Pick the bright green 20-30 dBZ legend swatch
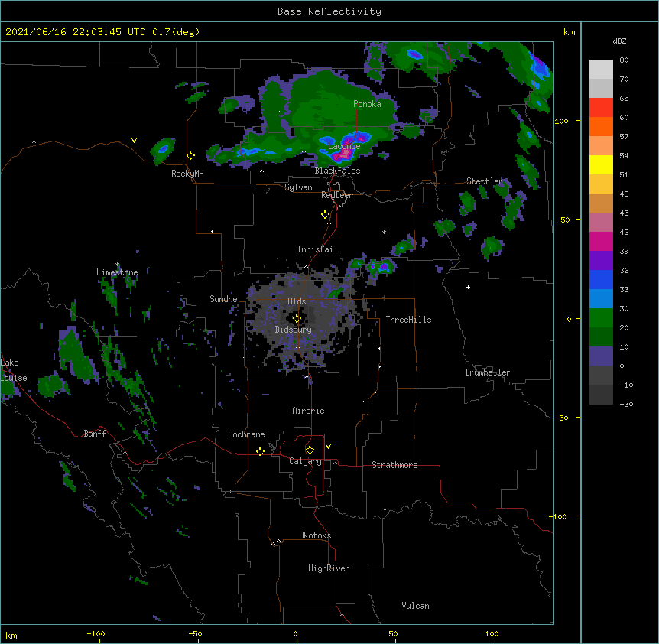 pos(601,318)
